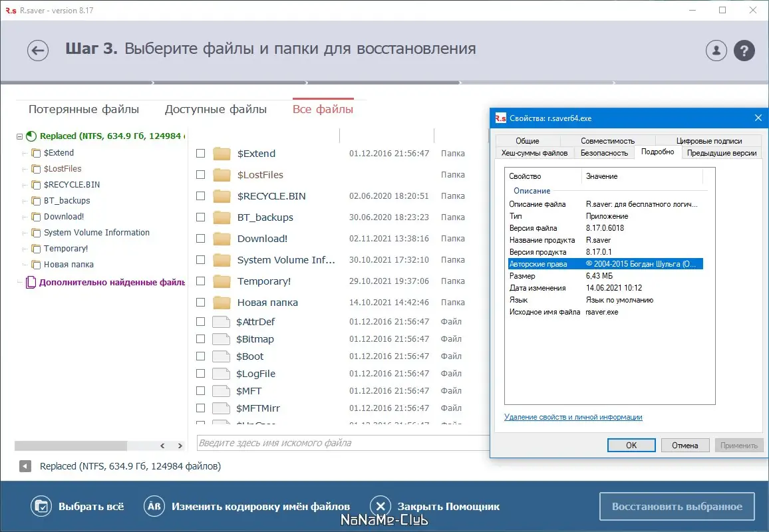The width and height of the screenshot is (769, 532).
Task: Open the help question mark icon
Action: tap(744, 50)
